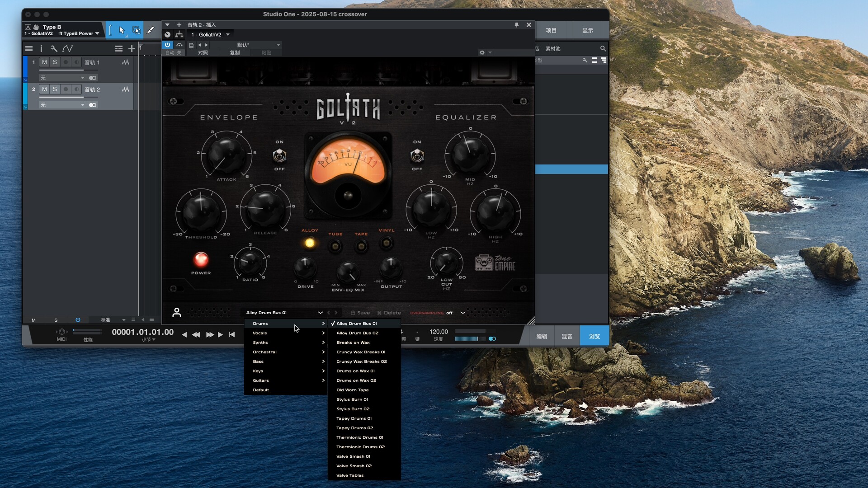Switch to the 混音 mix tab

click(567, 336)
